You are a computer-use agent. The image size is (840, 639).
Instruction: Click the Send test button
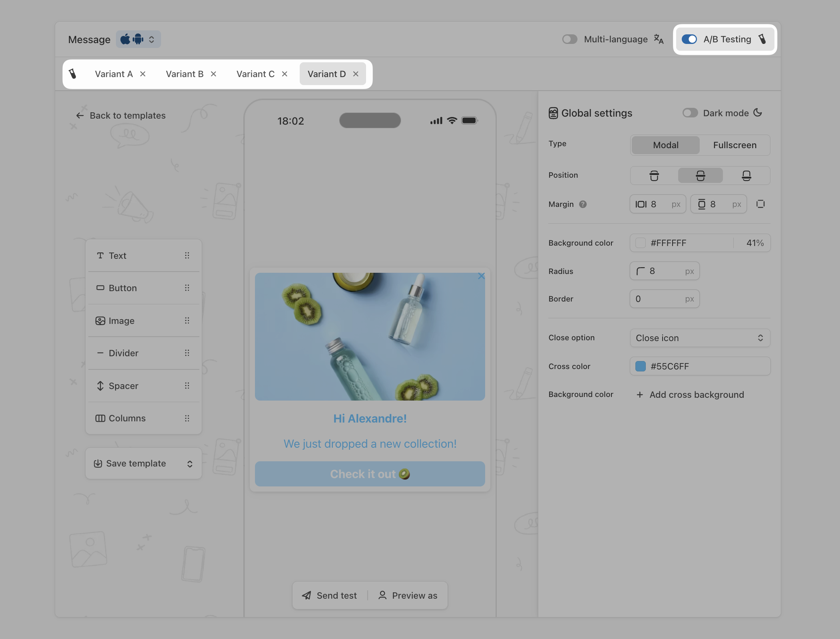tap(329, 595)
